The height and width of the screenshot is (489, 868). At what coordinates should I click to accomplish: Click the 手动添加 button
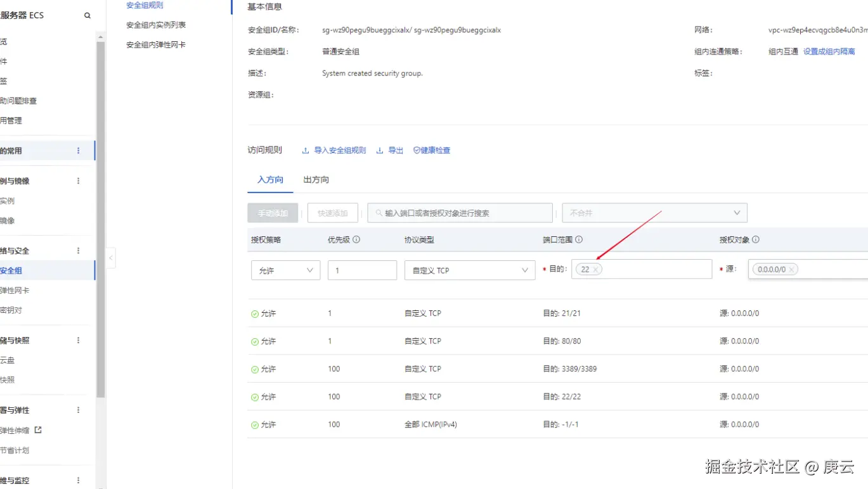pyautogui.click(x=273, y=213)
